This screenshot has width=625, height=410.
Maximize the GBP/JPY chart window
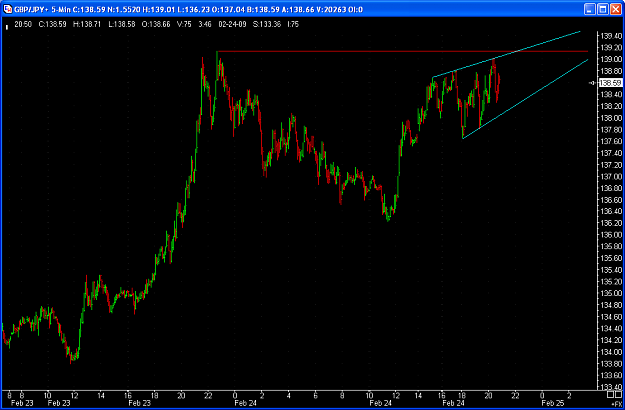(603, 9)
